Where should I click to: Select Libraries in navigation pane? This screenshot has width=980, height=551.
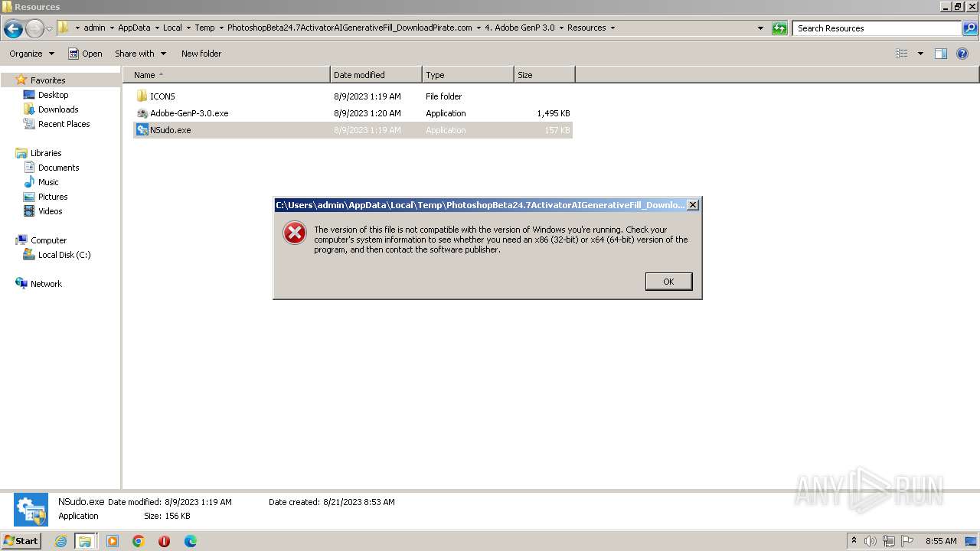click(x=46, y=153)
